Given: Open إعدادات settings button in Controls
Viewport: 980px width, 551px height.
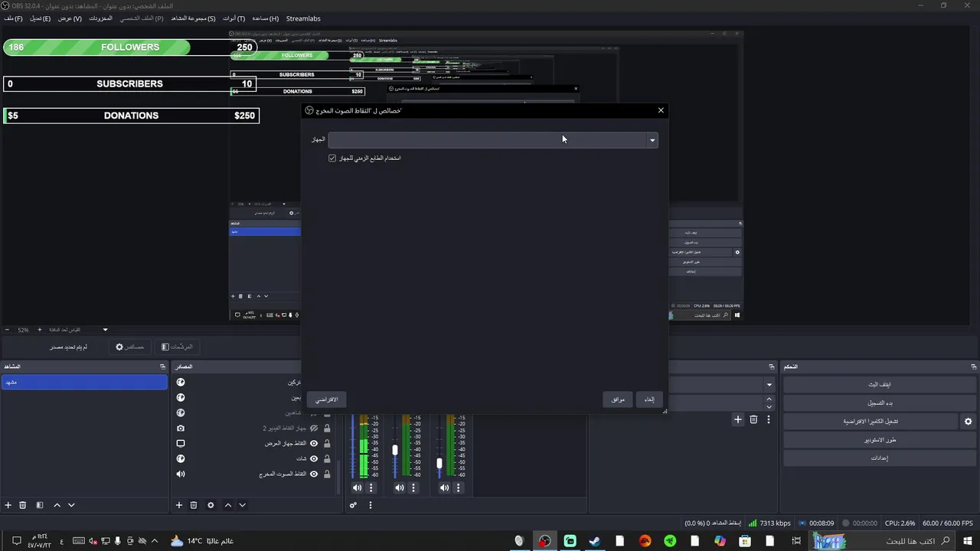Looking at the screenshot, I should point(879,458).
